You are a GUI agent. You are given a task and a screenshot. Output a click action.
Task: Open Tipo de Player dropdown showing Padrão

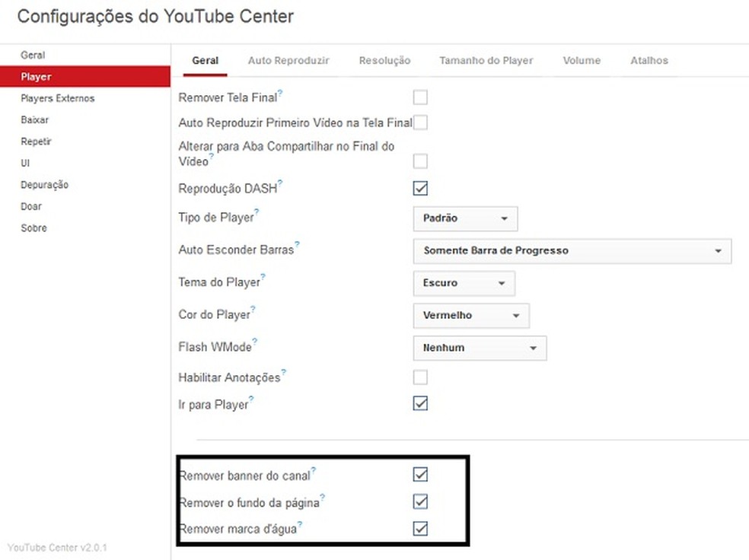point(465,218)
